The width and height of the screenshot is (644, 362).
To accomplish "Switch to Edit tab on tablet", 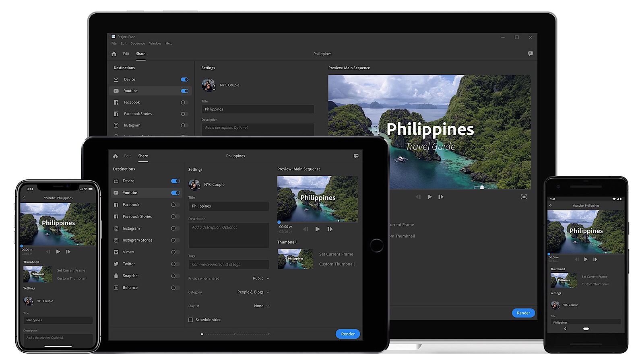I will point(128,156).
